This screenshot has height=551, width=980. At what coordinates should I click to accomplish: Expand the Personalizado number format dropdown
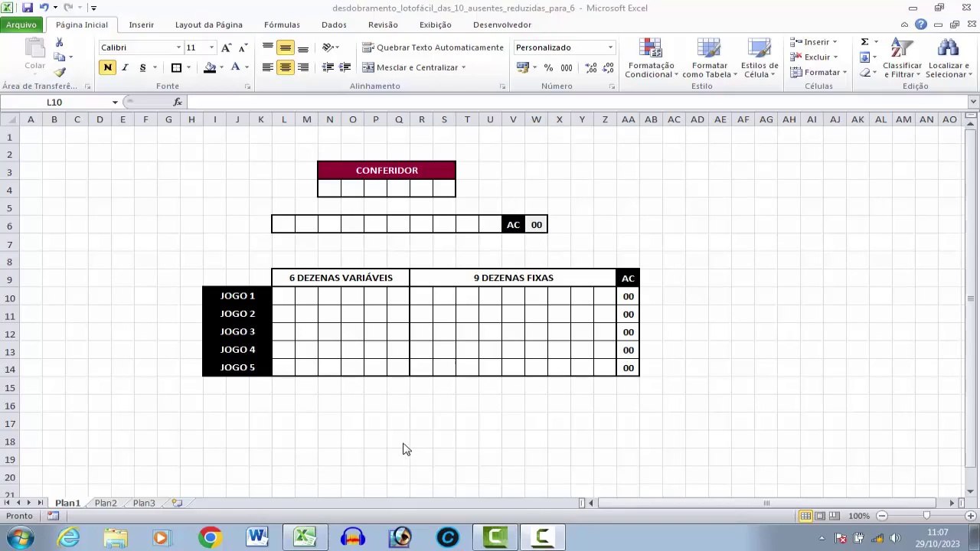tap(610, 47)
